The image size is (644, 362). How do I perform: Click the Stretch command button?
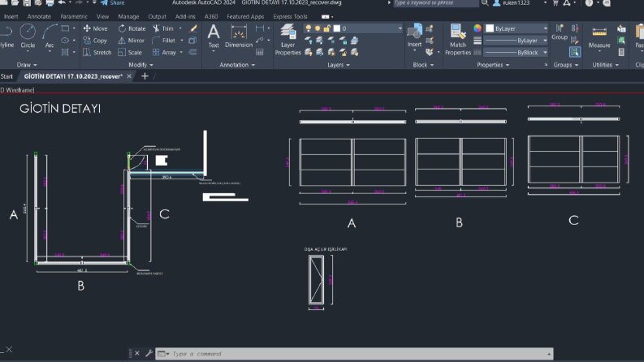[97, 52]
